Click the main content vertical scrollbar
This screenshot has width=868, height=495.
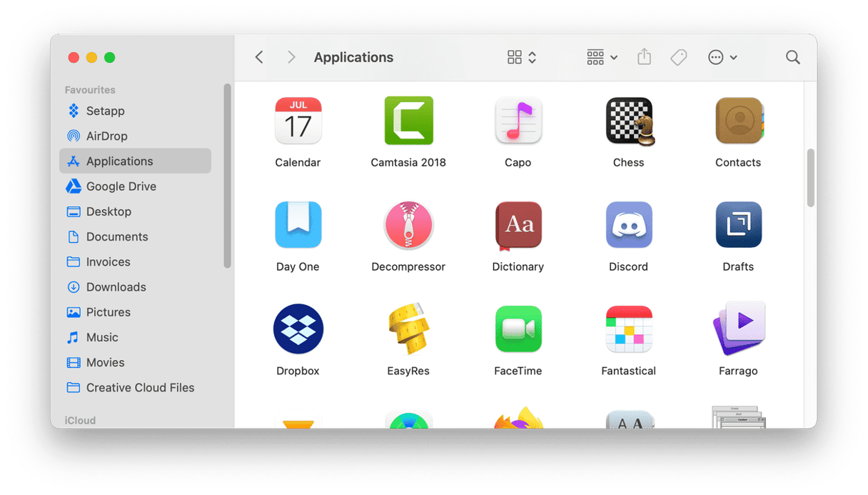(x=810, y=178)
